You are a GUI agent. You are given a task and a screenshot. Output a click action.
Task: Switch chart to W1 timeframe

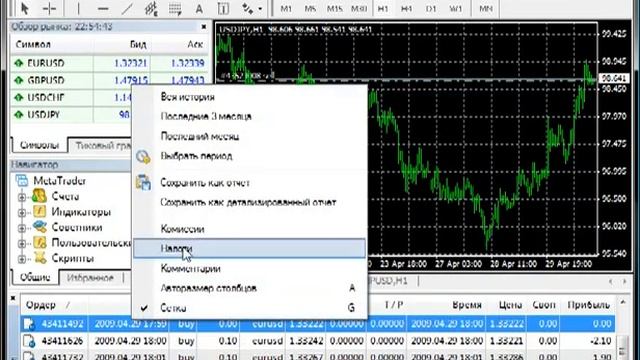[x=456, y=8]
